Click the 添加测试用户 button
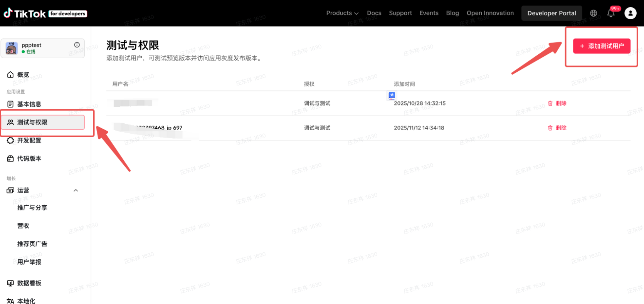The height and width of the screenshot is (304, 644). (601, 46)
